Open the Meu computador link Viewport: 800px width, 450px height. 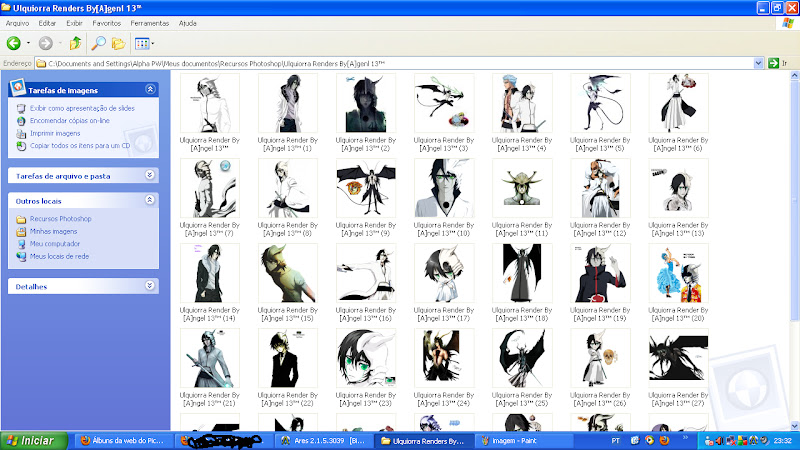pyautogui.click(x=55, y=244)
